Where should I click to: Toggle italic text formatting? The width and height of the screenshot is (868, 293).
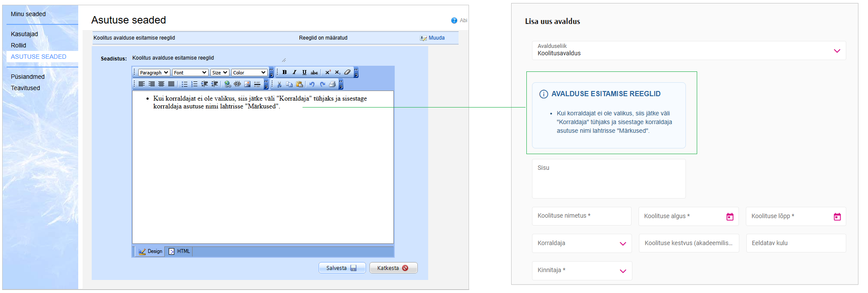(x=294, y=72)
